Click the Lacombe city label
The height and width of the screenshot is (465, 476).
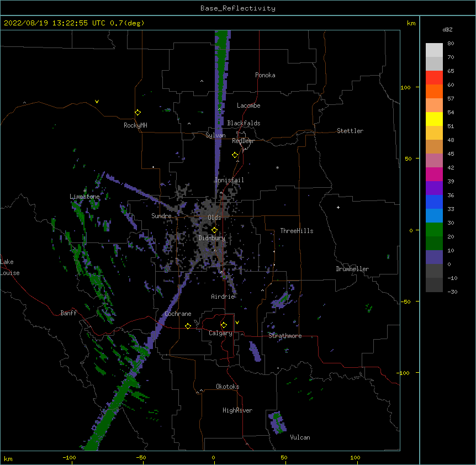pyautogui.click(x=248, y=105)
